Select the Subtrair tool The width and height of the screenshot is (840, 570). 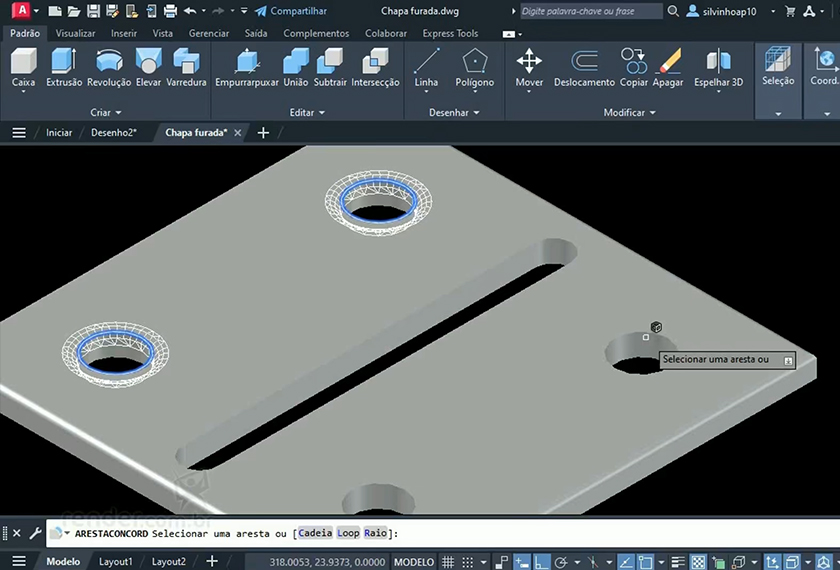[330, 62]
